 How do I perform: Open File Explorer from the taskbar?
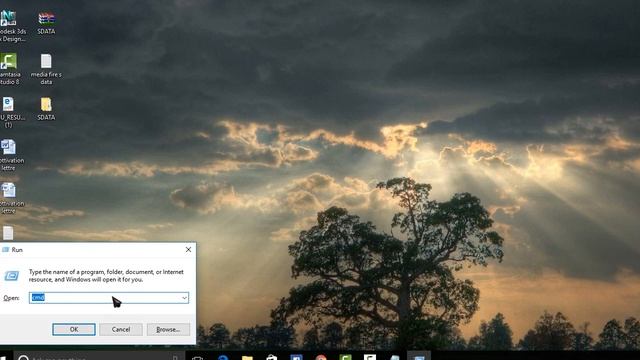click(247, 358)
